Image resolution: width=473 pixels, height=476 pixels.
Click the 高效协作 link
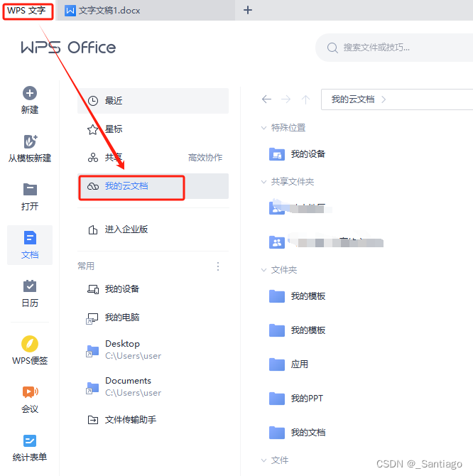(205, 158)
